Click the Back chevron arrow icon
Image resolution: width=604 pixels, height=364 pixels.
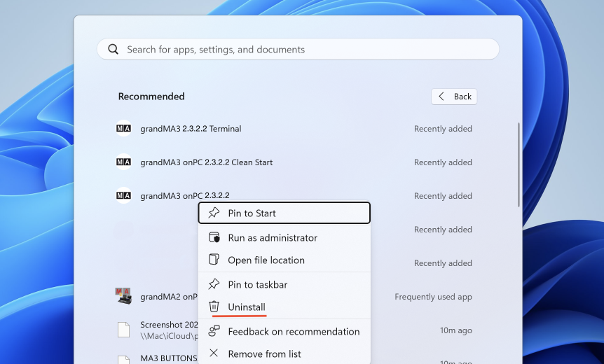point(441,97)
